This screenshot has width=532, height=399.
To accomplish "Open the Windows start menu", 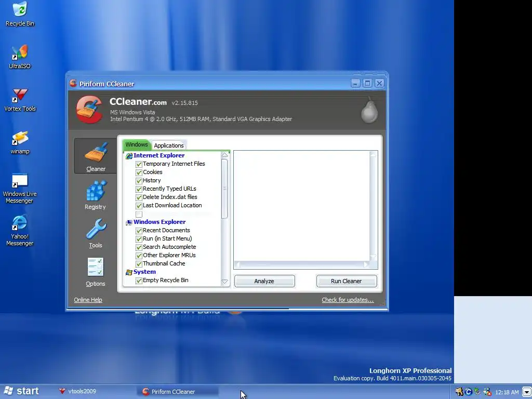I will click(x=21, y=391).
